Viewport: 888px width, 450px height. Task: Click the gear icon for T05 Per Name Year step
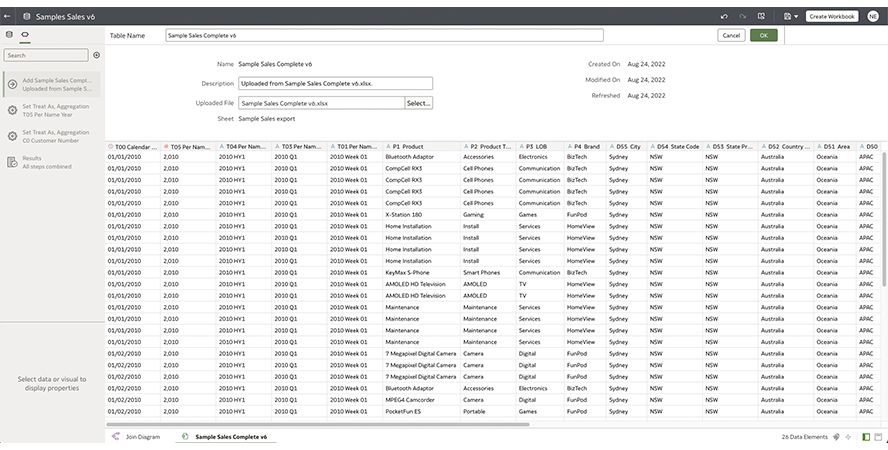[x=12, y=110]
